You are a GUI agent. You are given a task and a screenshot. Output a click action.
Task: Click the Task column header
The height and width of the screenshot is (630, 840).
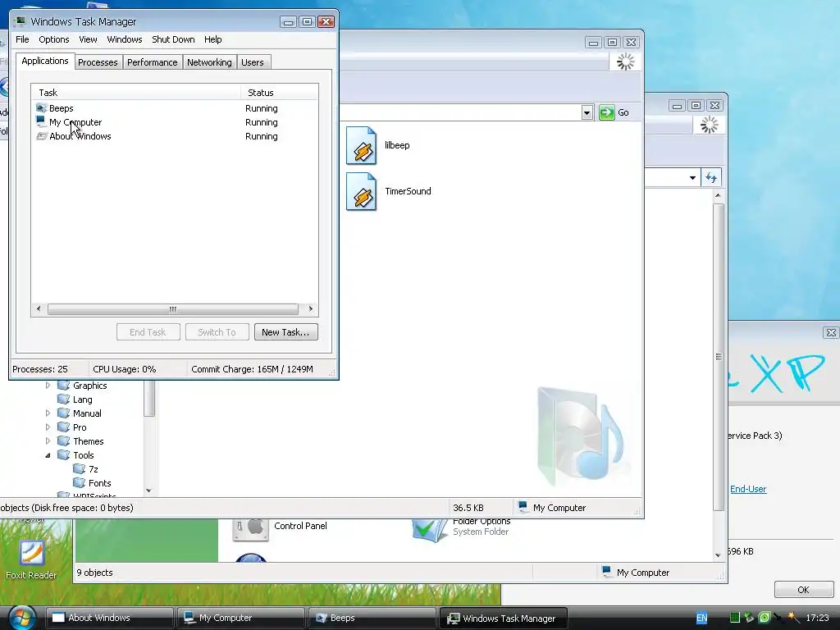(x=136, y=93)
